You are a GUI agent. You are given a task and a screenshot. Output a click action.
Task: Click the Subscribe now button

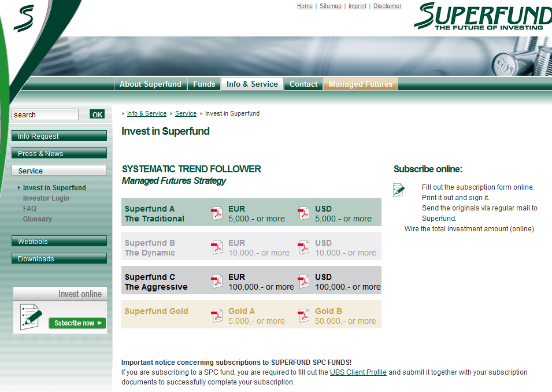click(x=78, y=323)
